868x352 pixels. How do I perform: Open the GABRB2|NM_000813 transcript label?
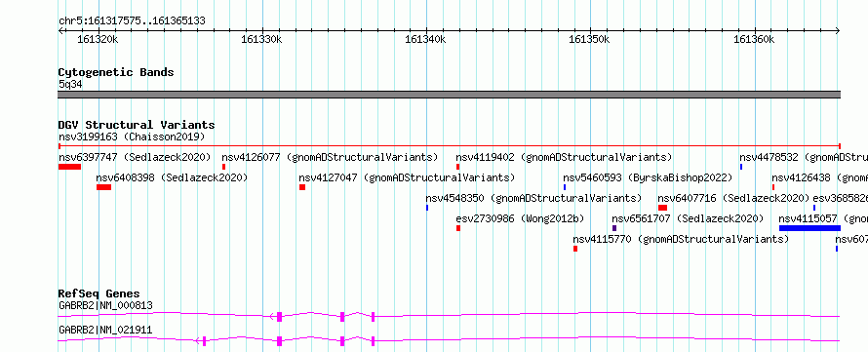coord(105,305)
